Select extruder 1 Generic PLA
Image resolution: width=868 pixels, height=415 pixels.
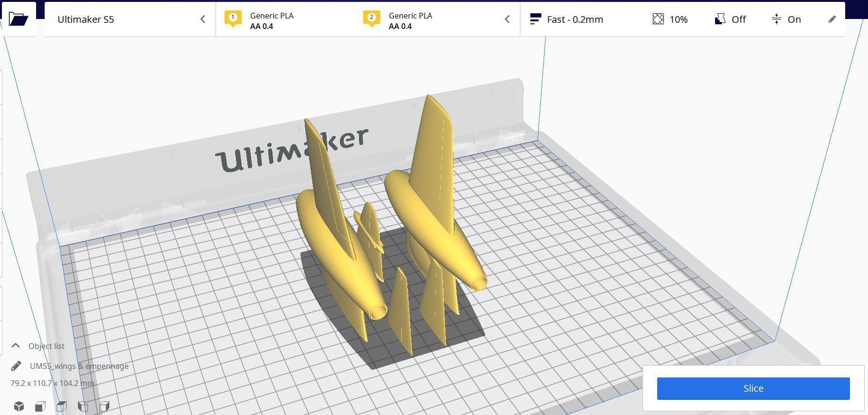tap(259, 20)
